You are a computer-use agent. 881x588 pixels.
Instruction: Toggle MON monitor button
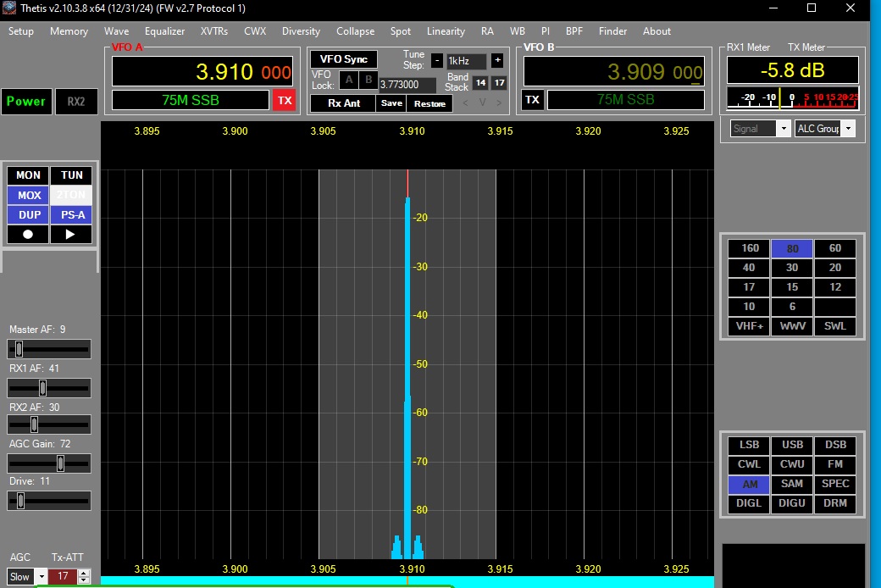pos(28,175)
